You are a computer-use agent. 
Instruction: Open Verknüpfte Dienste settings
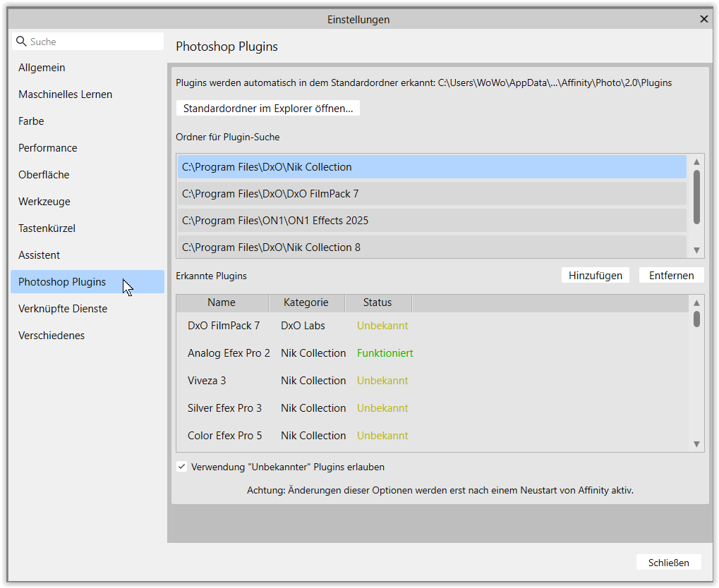click(87, 309)
